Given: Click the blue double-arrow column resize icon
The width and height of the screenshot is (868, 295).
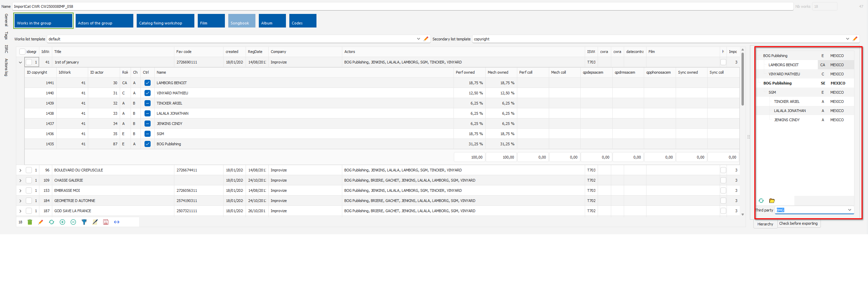Looking at the screenshot, I should [117, 222].
